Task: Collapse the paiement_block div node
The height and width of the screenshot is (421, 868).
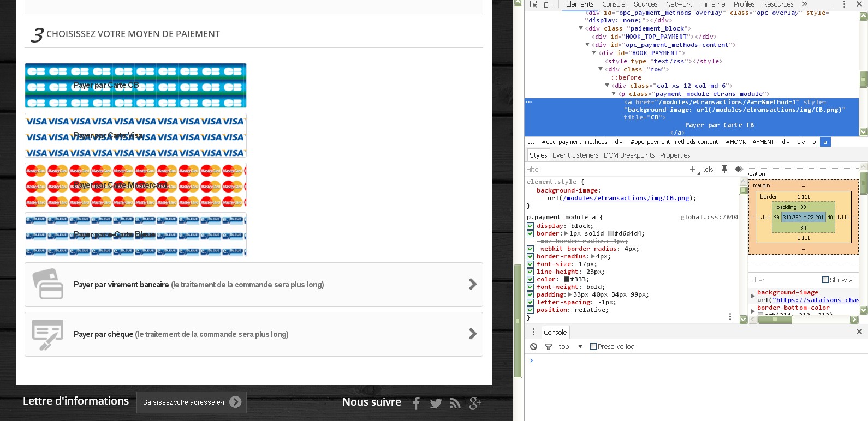Action: tap(581, 28)
